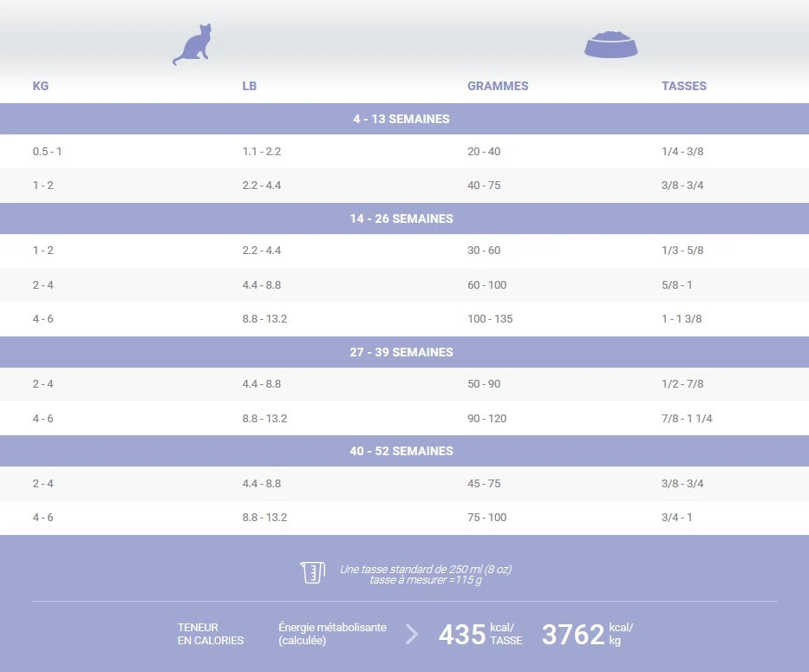The width and height of the screenshot is (809, 672).
Task: Click the measuring cup icon
Action: coord(312,573)
